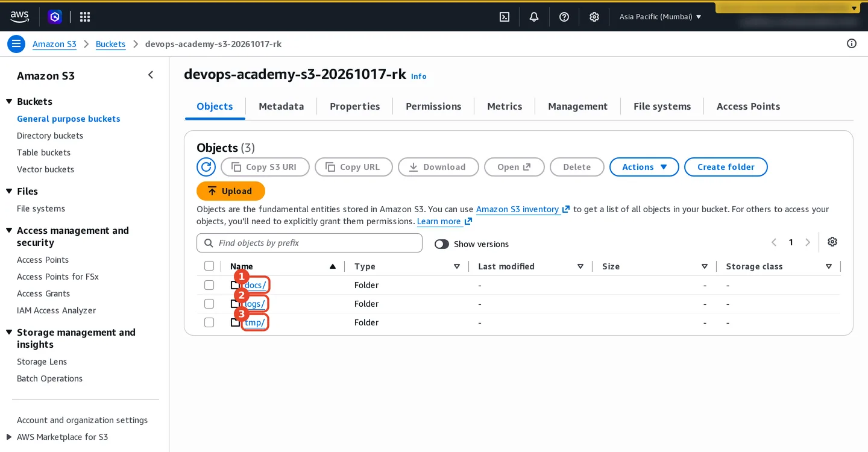Refresh the objects list
The image size is (868, 452).
pyautogui.click(x=206, y=167)
